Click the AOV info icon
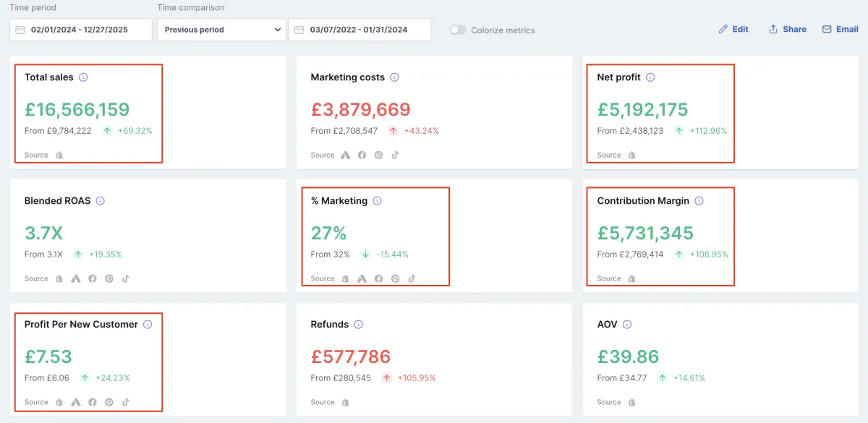Screen dimensions: 868x423 point(627,325)
